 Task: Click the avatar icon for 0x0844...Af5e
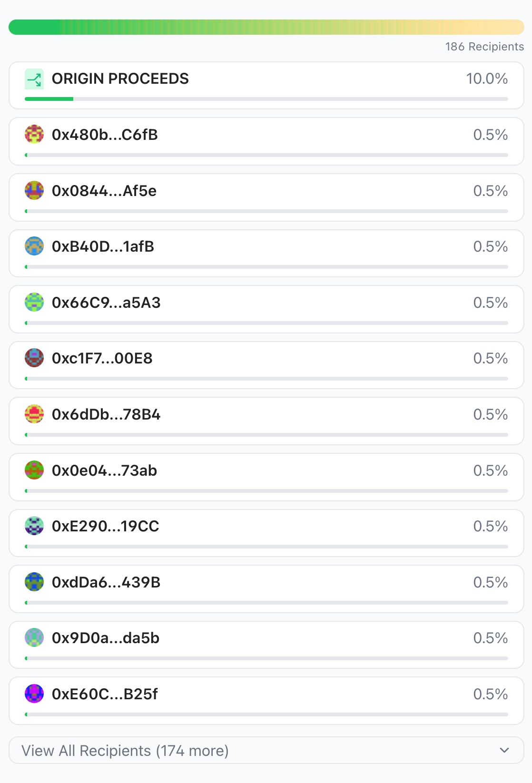[x=34, y=191]
